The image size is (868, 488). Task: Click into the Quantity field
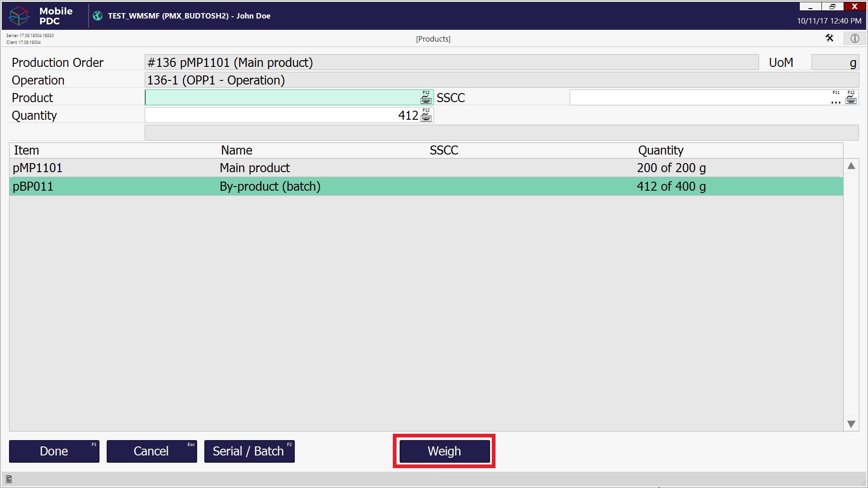[280, 115]
